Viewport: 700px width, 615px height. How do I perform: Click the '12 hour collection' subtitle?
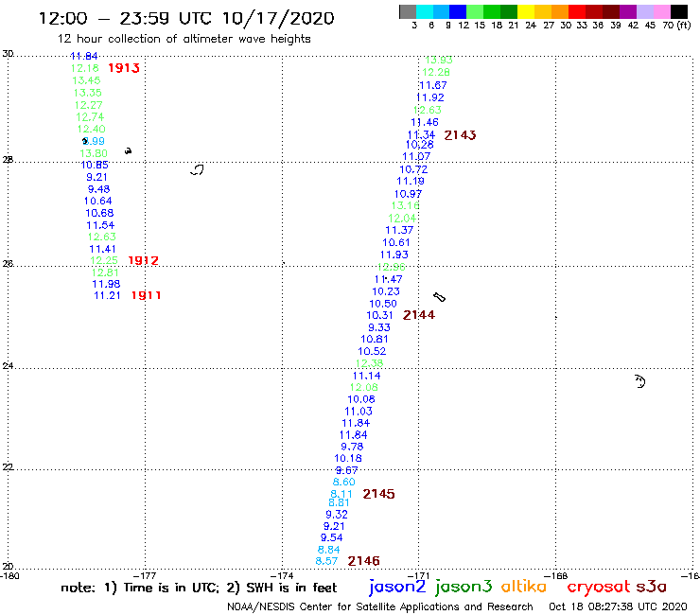click(184, 39)
